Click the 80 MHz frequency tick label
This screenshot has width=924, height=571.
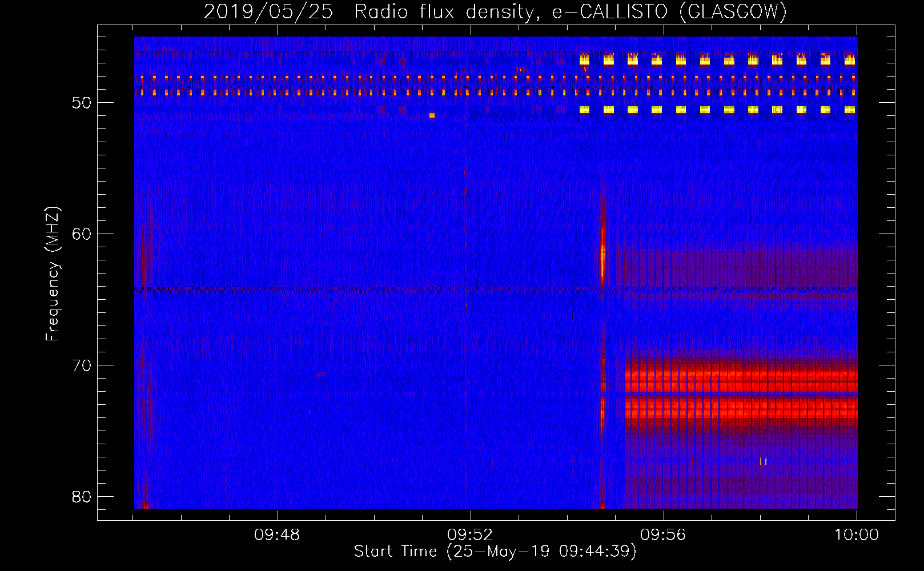[82, 497]
